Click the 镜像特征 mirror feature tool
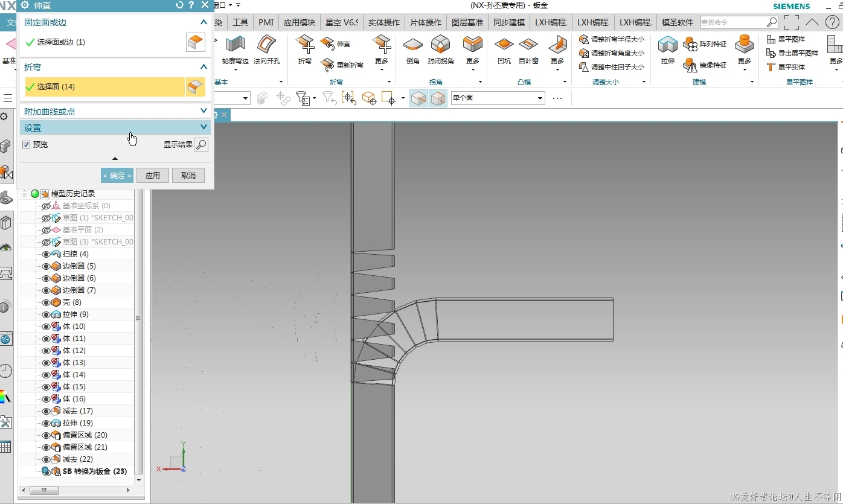Image resolution: width=843 pixels, height=504 pixels. pos(705,65)
